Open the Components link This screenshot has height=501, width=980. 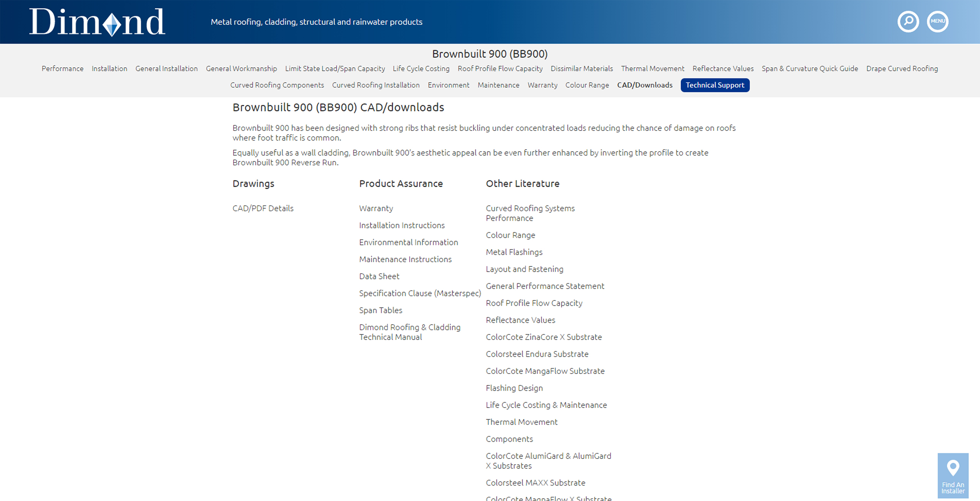pyautogui.click(x=509, y=439)
